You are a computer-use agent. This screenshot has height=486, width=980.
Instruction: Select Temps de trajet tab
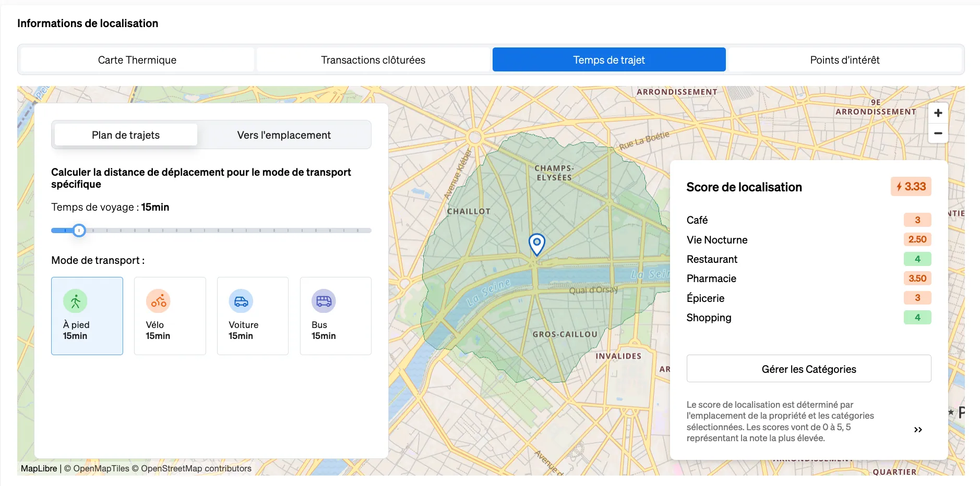[609, 60]
